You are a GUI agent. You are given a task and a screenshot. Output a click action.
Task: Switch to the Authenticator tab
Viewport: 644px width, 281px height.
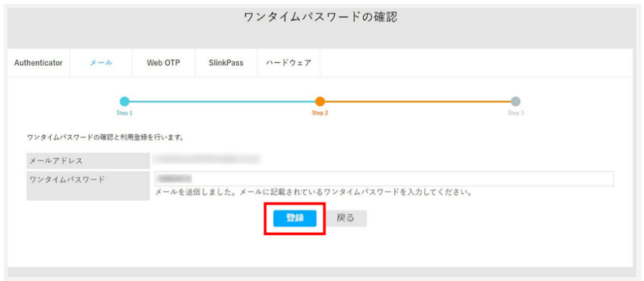[39, 63]
